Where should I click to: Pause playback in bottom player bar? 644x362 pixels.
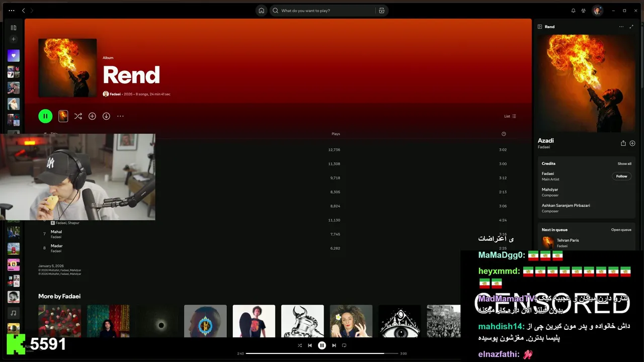coord(322,345)
